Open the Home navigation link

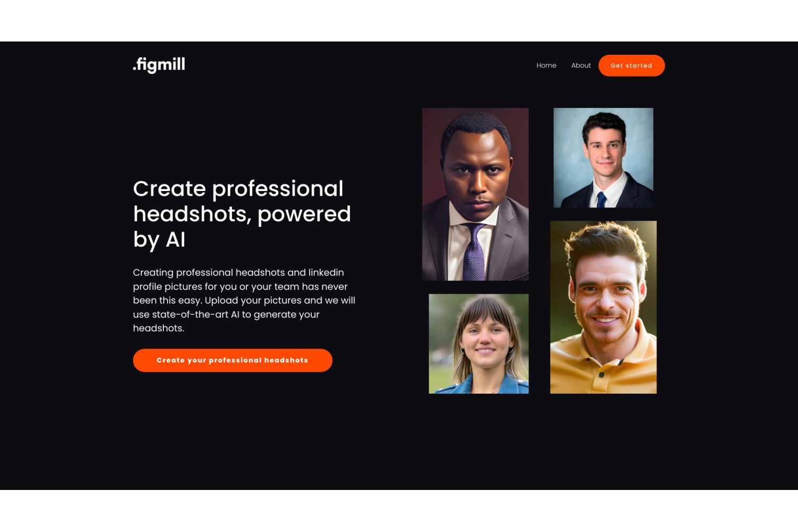[x=546, y=65]
